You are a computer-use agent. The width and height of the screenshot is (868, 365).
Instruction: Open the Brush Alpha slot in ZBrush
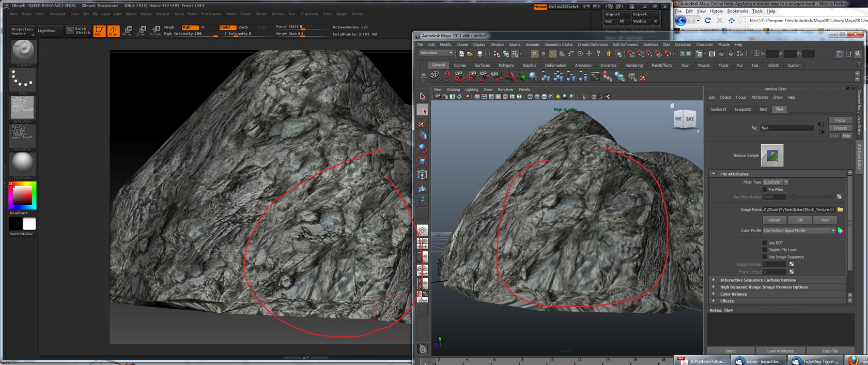(x=23, y=109)
